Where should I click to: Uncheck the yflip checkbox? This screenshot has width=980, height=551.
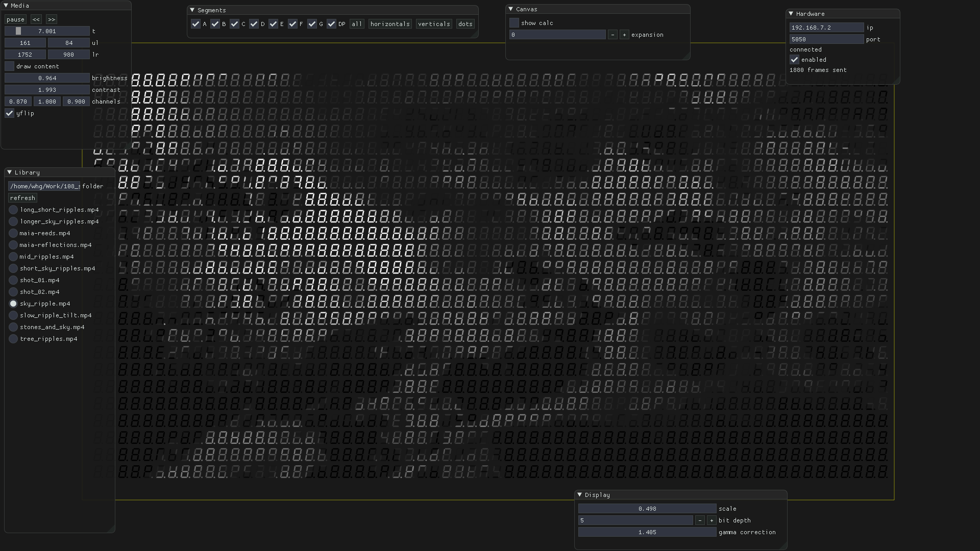coord(10,113)
